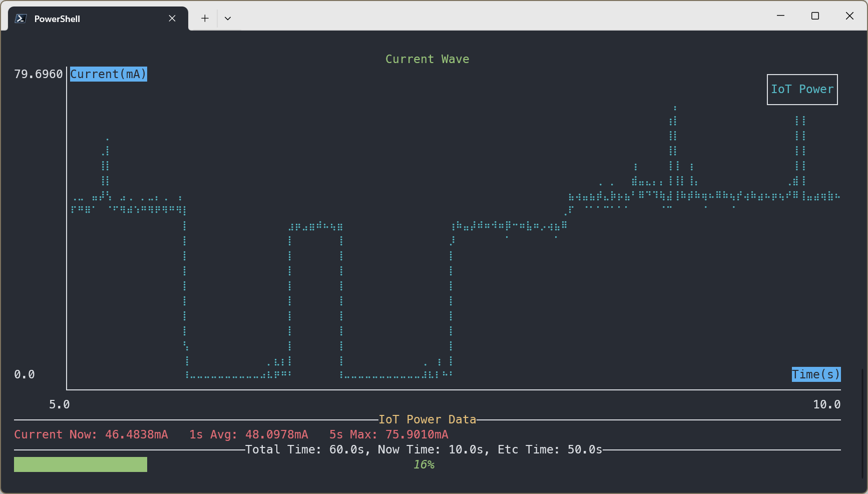Screen dimensions: 868x494
Task: Select the IoT Power legend box
Action: (802, 90)
